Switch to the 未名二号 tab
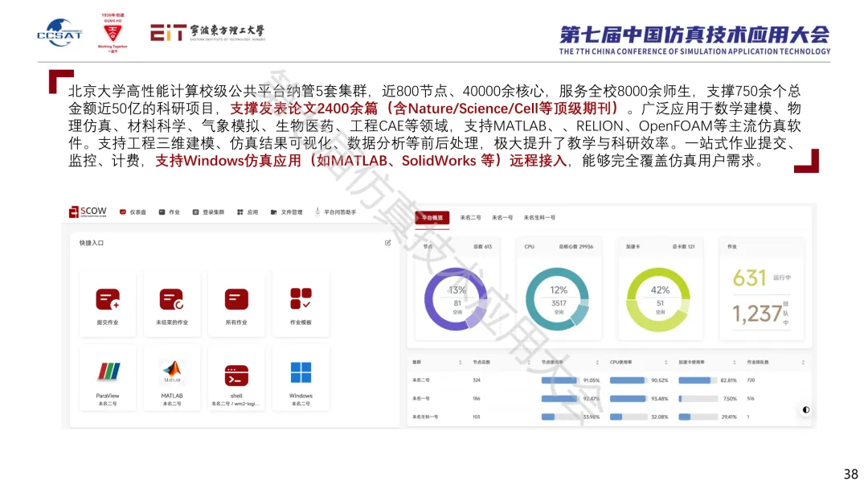The width and height of the screenshot is (868, 489). [x=470, y=218]
